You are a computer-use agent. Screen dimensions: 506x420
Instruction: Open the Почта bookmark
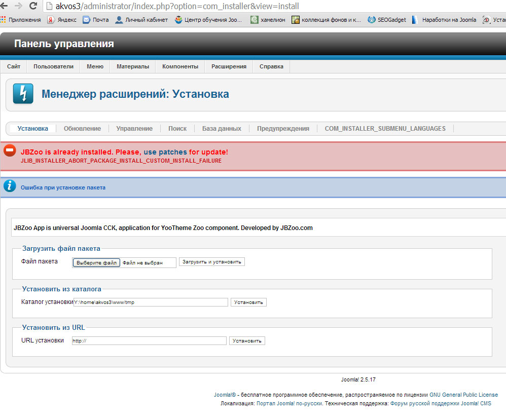point(96,20)
